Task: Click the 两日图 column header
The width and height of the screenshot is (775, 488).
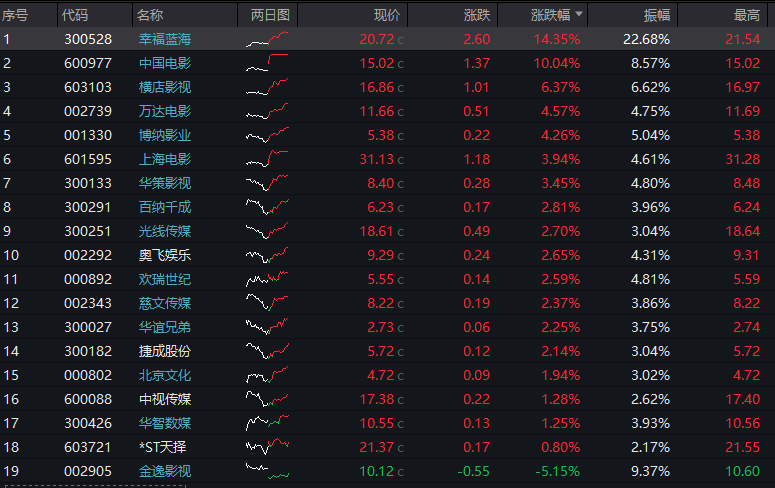Action: (270, 15)
